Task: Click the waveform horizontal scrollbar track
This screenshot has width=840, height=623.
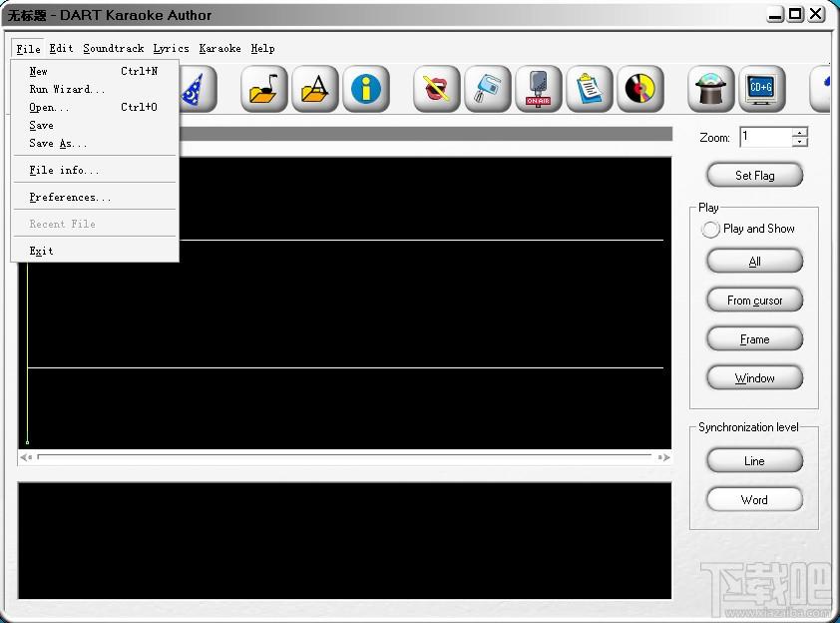Action: (x=344, y=457)
